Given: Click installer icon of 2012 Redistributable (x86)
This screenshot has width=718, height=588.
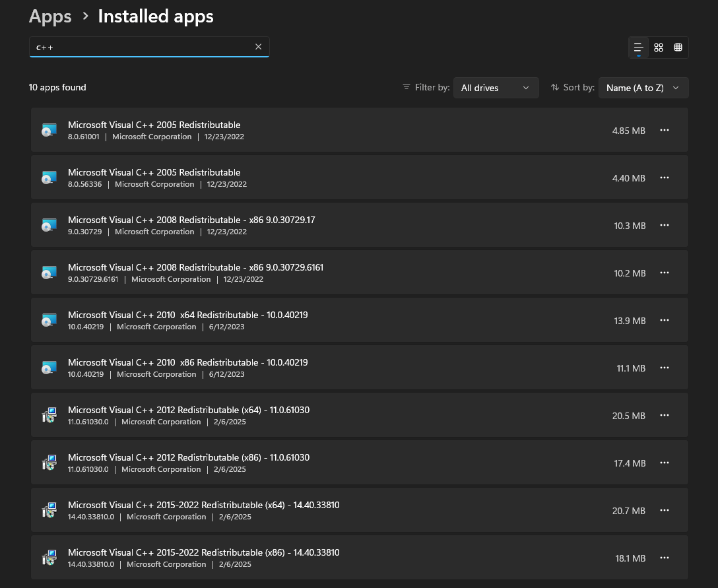Looking at the screenshot, I should click(49, 463).
